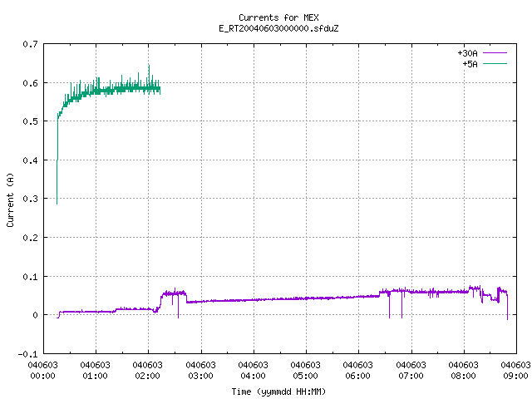Viewport: 532px width, 399px height.
Task: Click the green +5A legend line sample
Action: click(x=495, y=63)
